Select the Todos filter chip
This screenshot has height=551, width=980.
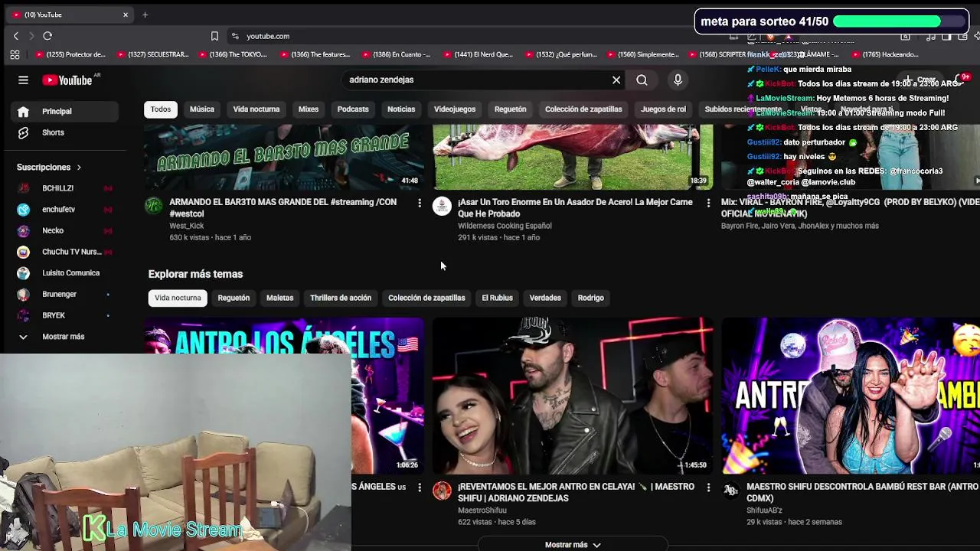pyautogui.click(x=161, y=109)
